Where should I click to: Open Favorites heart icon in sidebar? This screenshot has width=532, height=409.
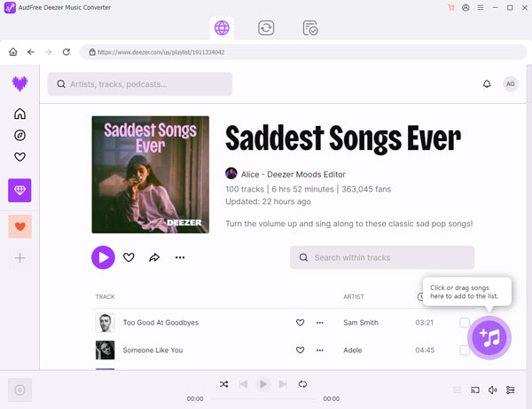(20, 157)
